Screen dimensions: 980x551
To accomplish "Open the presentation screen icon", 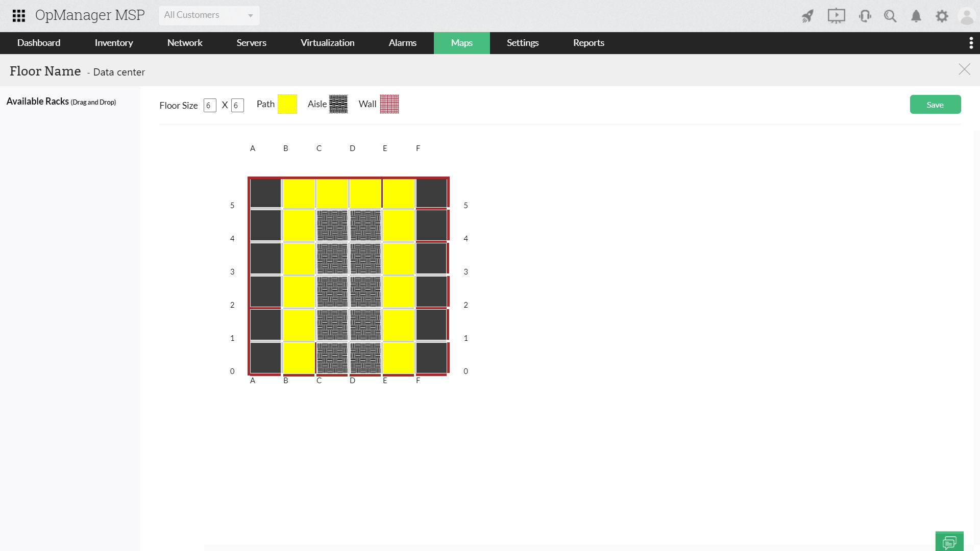I will 836,16.
